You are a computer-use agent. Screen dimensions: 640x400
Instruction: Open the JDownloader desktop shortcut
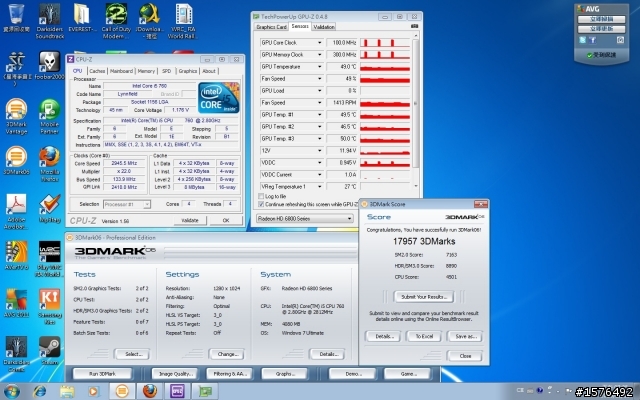pos(149,20)
